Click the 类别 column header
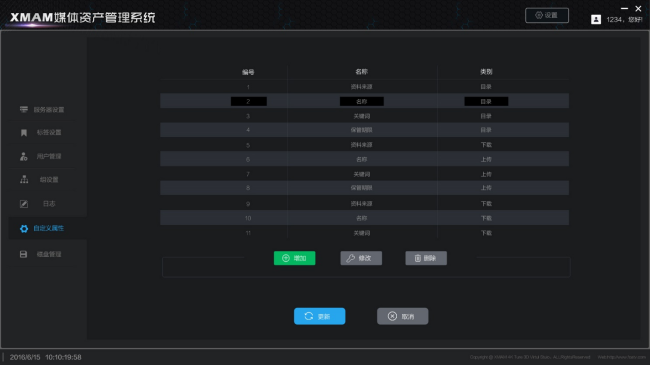The width and height of the screenshot is (650, 366). point(486,72)
